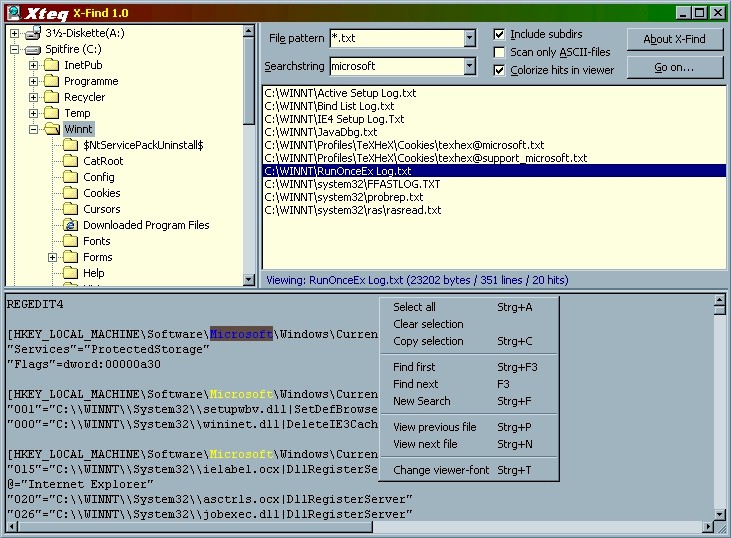Choose View next file menu entry
This screenshot has width=731, height=538.
click(469, 444)
